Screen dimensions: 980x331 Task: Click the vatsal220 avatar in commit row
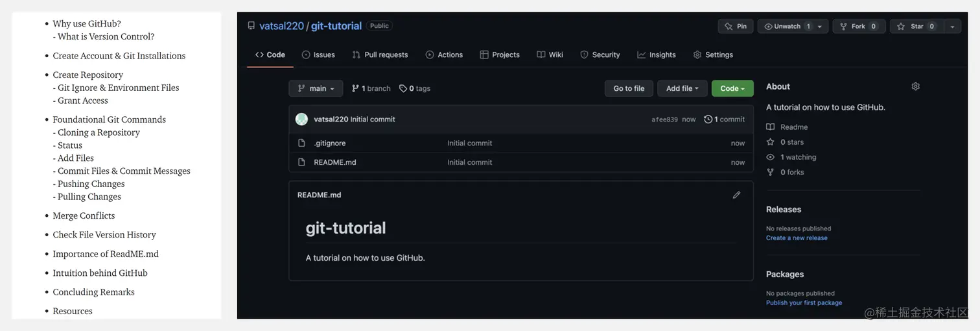(x=301, y=119)
